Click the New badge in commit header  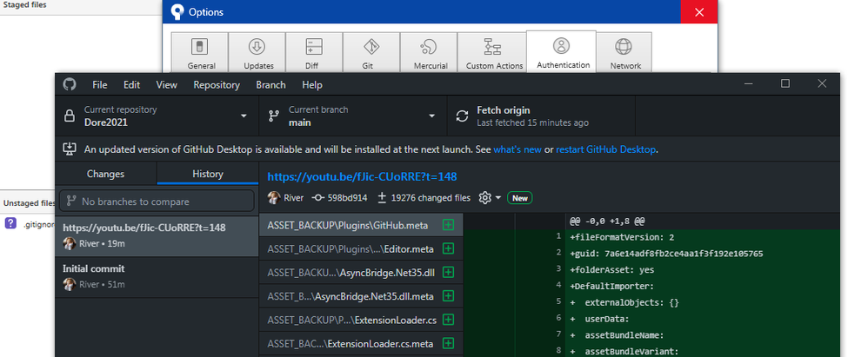(x=520, y=198)
